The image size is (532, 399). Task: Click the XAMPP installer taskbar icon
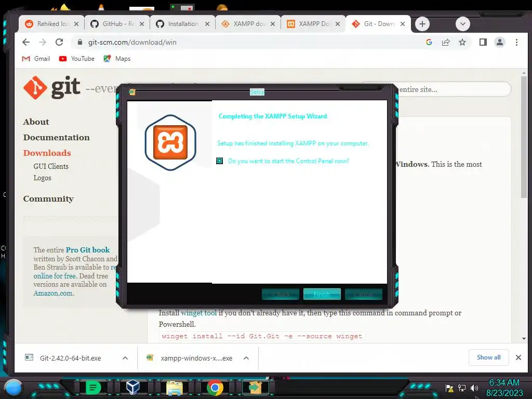255,388
